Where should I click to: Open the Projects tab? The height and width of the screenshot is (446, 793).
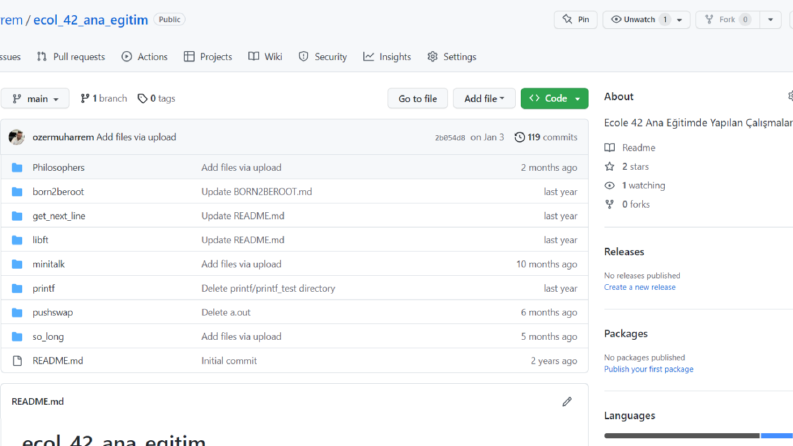pyautogui.click(x=208, y=57)
